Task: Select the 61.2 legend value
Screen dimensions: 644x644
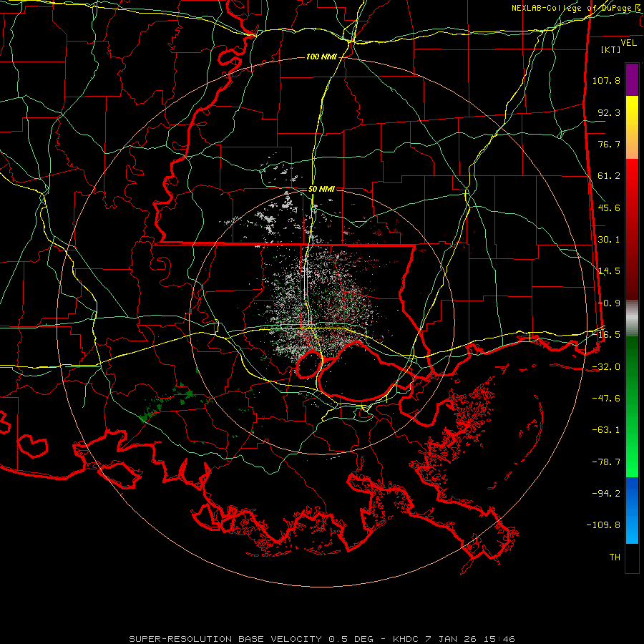Action: click(609, 176)
